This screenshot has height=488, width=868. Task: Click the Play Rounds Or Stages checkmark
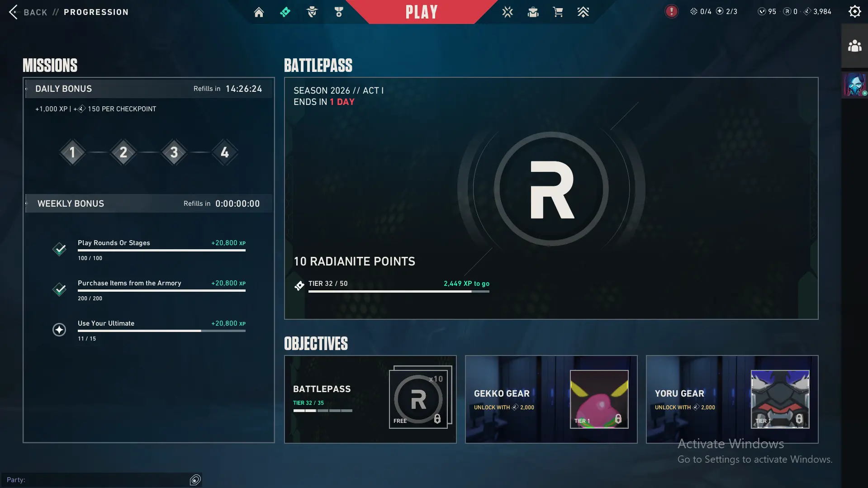pos(59,249)
